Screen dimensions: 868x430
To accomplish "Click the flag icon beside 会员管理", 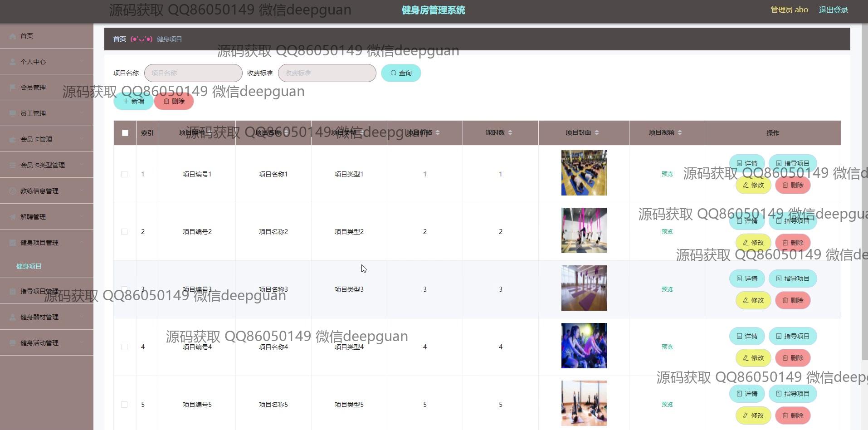I will [x=13, y=88].
